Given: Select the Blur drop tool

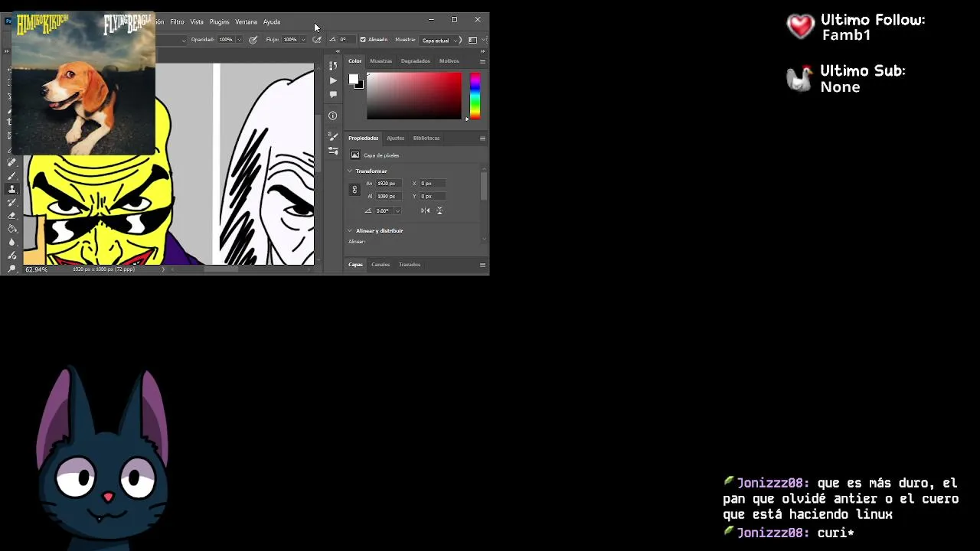Looking at the screenshot, I should (11, 242).
